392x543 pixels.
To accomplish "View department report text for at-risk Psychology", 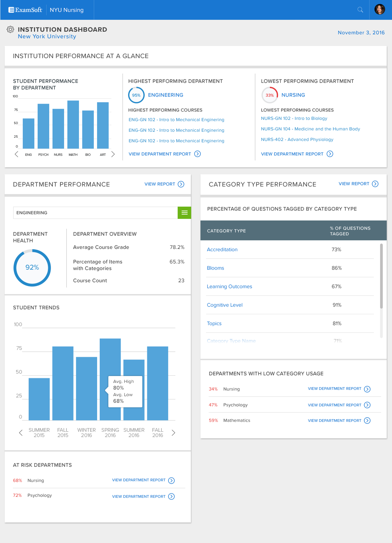I will [x=139, y=496].
